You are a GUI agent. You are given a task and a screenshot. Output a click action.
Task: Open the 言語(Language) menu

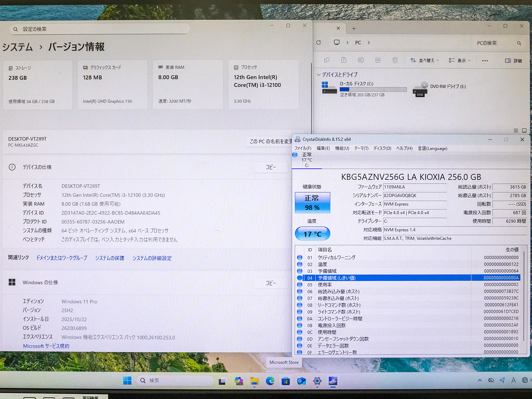tap(432, 148)
